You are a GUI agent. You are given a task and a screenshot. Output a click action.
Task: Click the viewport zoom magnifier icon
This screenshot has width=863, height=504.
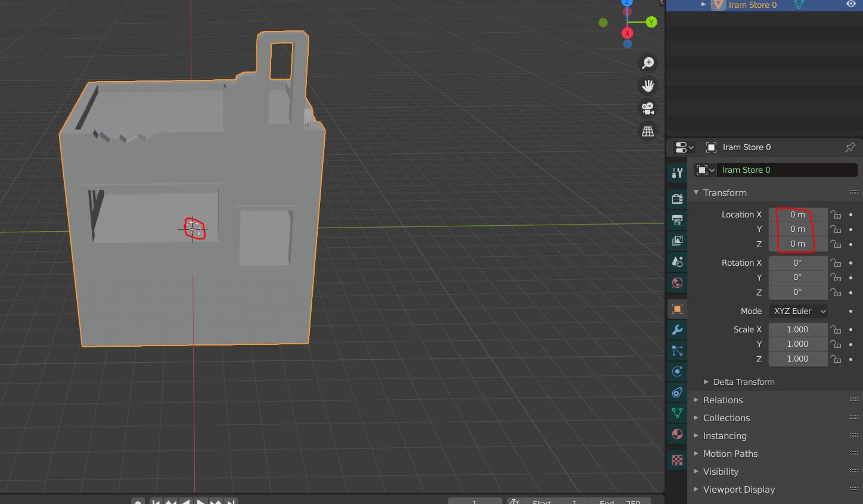point(648,63)
